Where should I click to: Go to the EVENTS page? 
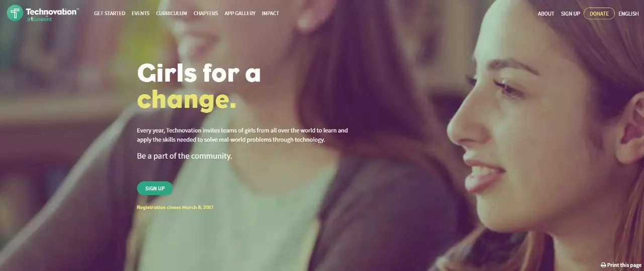coord(140,14)
